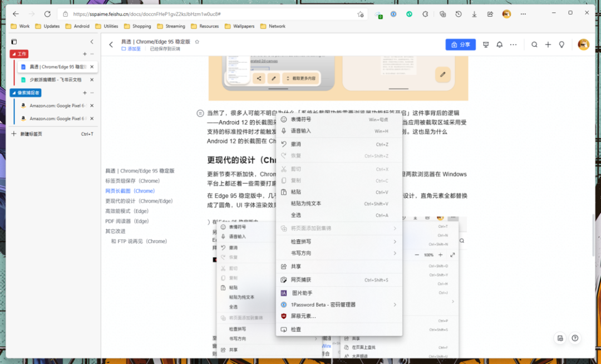Open Work bookmarks folder
The width and height of the screenshot is (601, 364).
click(x=21, y=26)
